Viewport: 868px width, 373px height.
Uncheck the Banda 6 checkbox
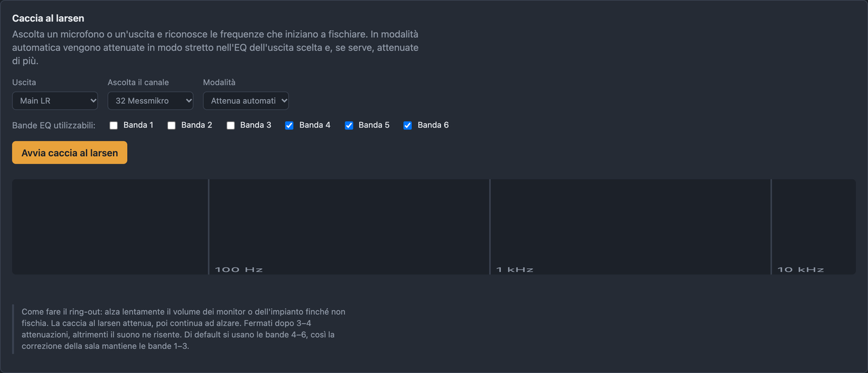pyautogui.click(x=408, y=125)
